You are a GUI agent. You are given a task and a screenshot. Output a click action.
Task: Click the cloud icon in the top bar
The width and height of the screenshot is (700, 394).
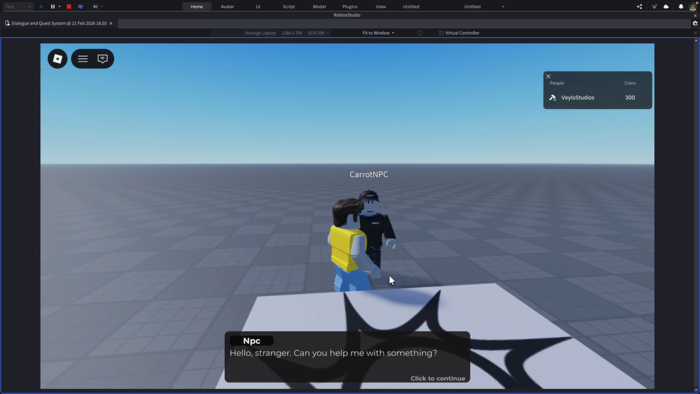coord(666,7)
